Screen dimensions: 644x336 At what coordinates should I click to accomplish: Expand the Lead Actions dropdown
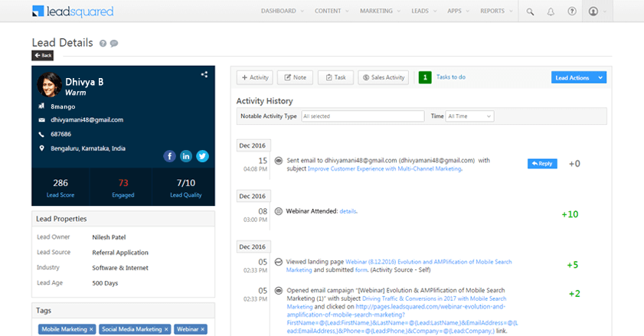(579, 77)
